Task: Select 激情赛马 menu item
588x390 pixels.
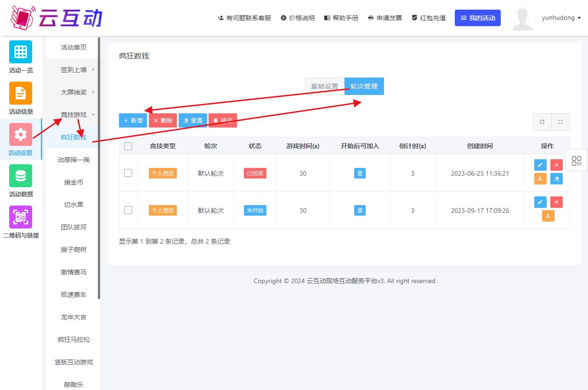Action: click(73, 272)
